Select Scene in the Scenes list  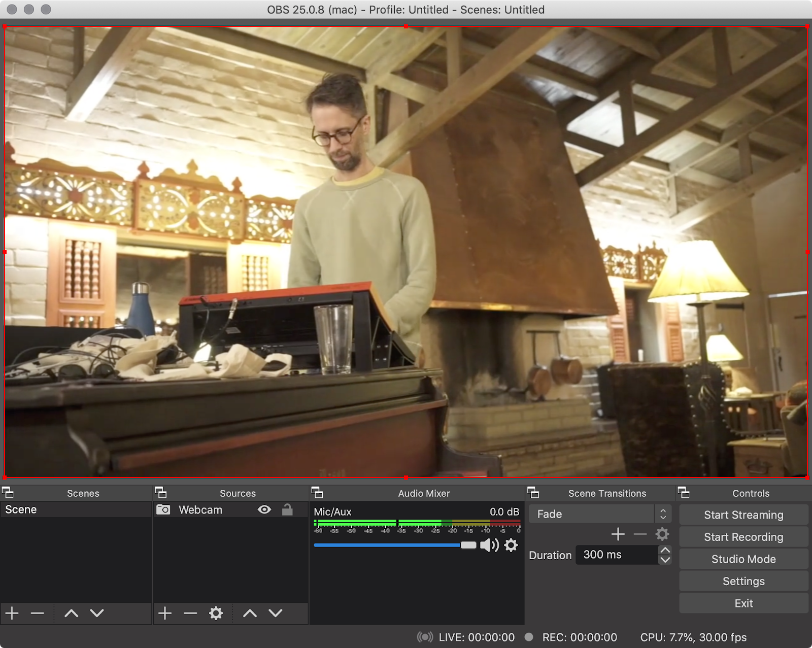[76, 509]
